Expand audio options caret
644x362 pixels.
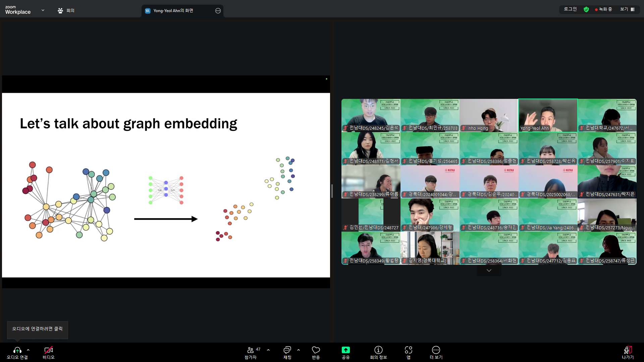tap(28, 350)
